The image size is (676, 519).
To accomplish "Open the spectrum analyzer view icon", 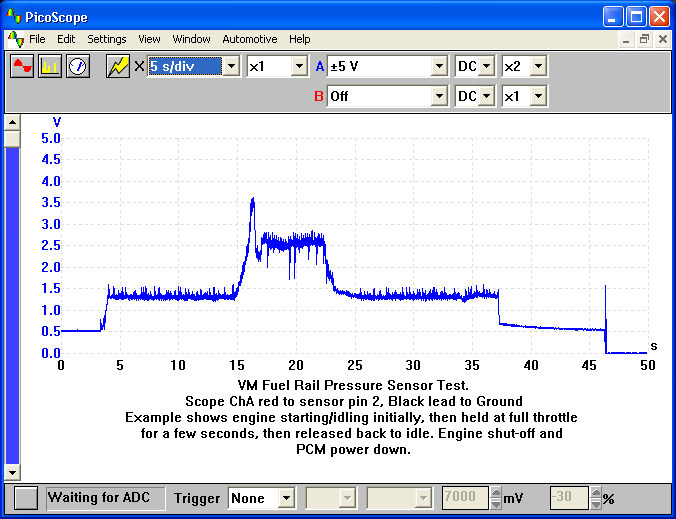I will tap(50, 67).
